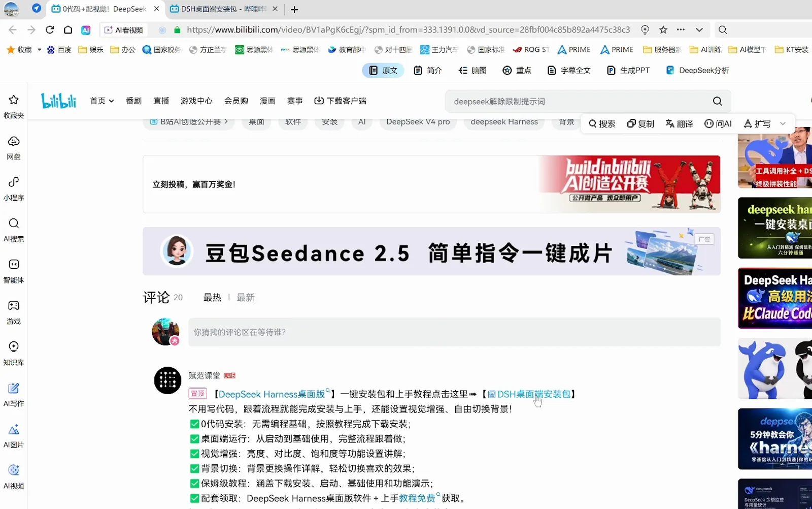Select the 重点 tab

pyautogui.click(x=517, y=70)
